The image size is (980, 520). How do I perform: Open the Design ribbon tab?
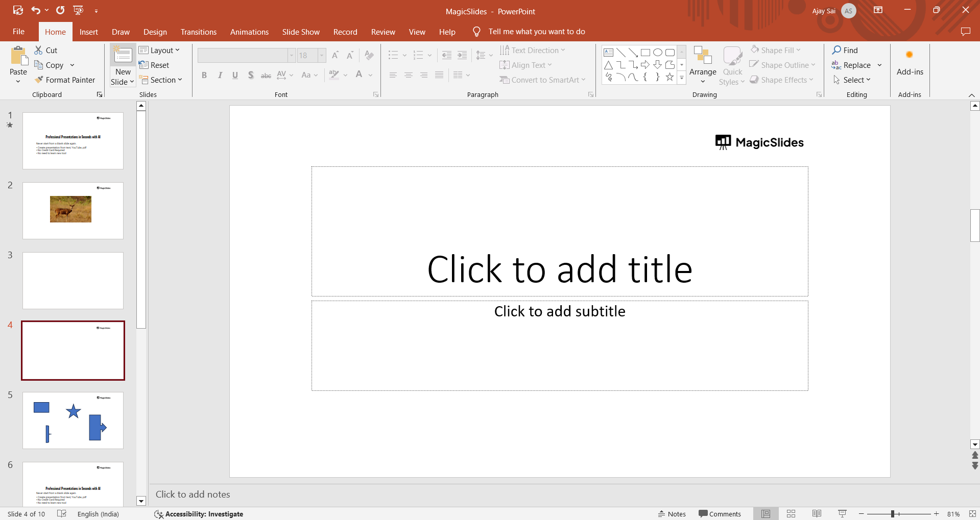(x=155, y=32)
